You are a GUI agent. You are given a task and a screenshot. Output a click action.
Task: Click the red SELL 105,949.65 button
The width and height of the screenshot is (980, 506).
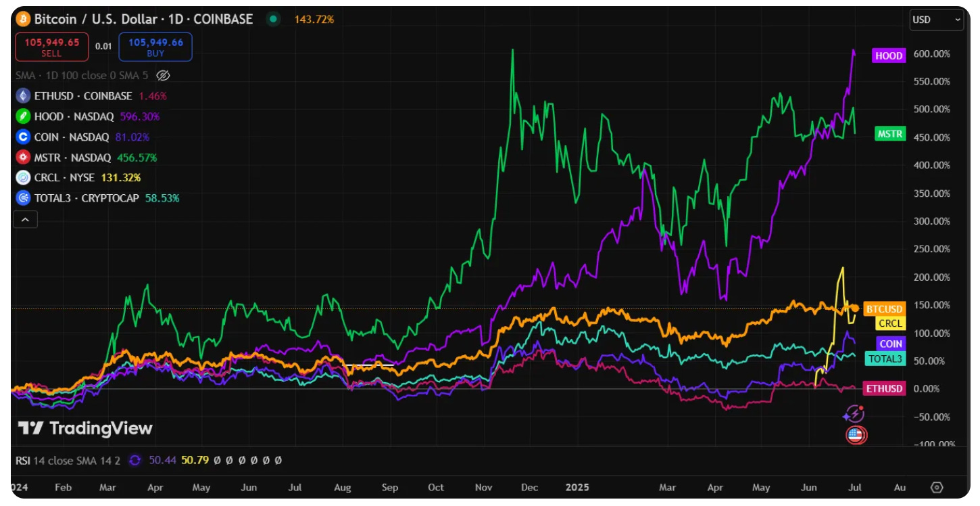[x=52, y=47]
